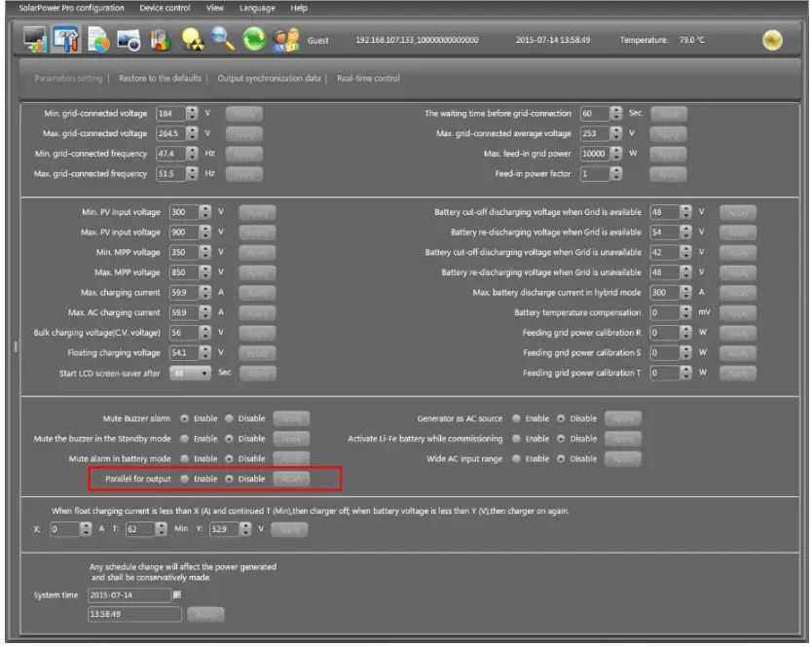Click the Guest user label

click(x=318, y=40)
